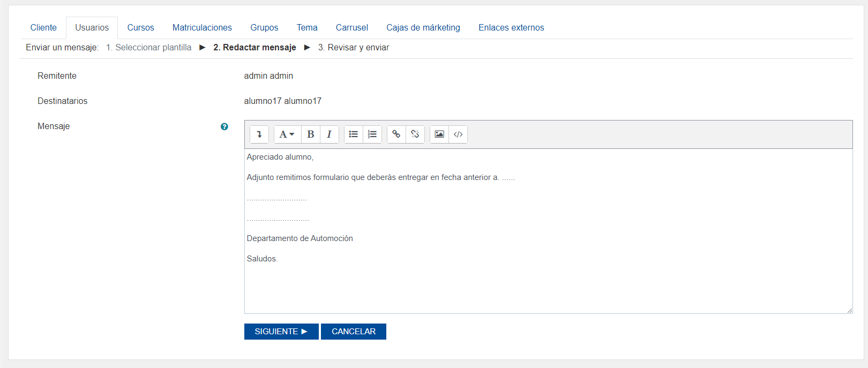Expand the editor toolbar toggle arrow
The image size is (868, 368).
pos(259,134)
